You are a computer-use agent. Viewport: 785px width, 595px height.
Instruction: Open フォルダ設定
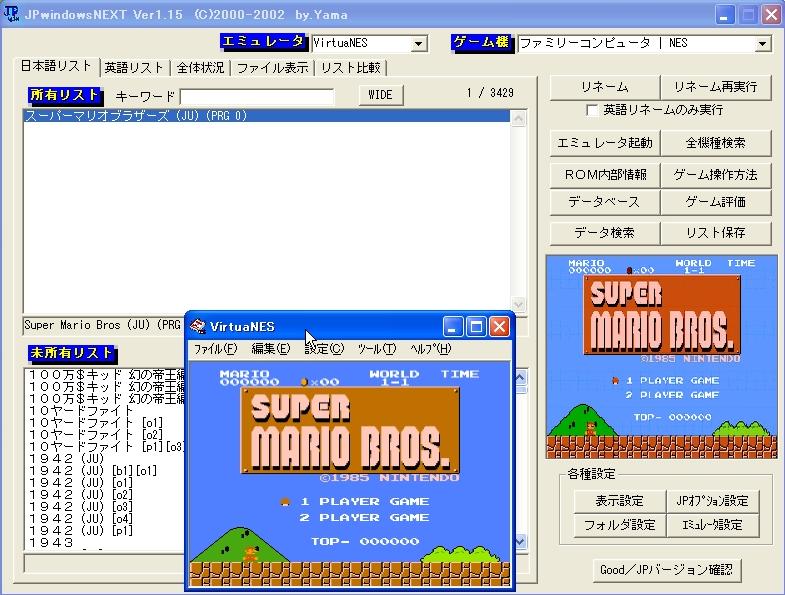click(x=620, y=525)
